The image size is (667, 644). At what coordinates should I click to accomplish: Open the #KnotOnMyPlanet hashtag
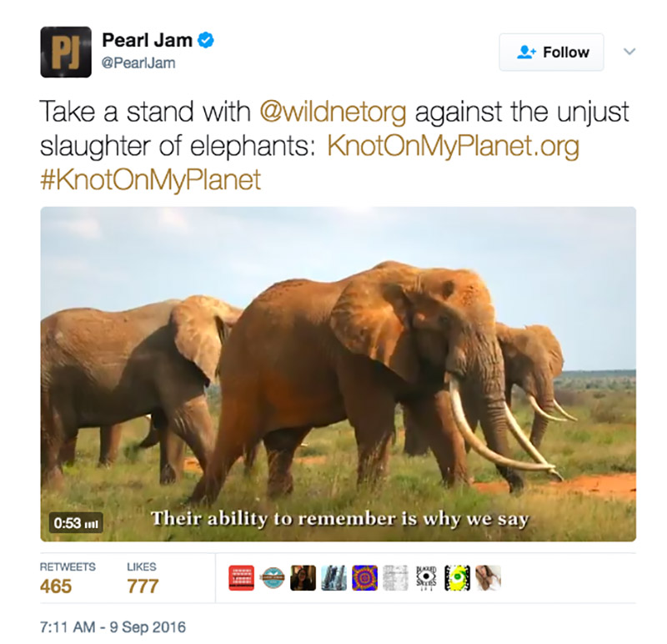point(150,180)
